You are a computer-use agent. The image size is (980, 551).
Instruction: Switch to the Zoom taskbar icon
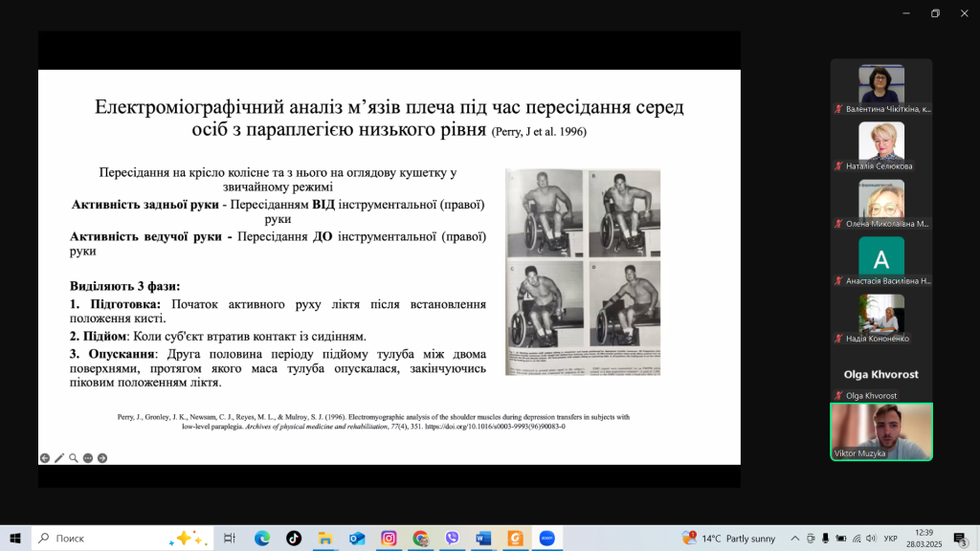click(546, 538)
